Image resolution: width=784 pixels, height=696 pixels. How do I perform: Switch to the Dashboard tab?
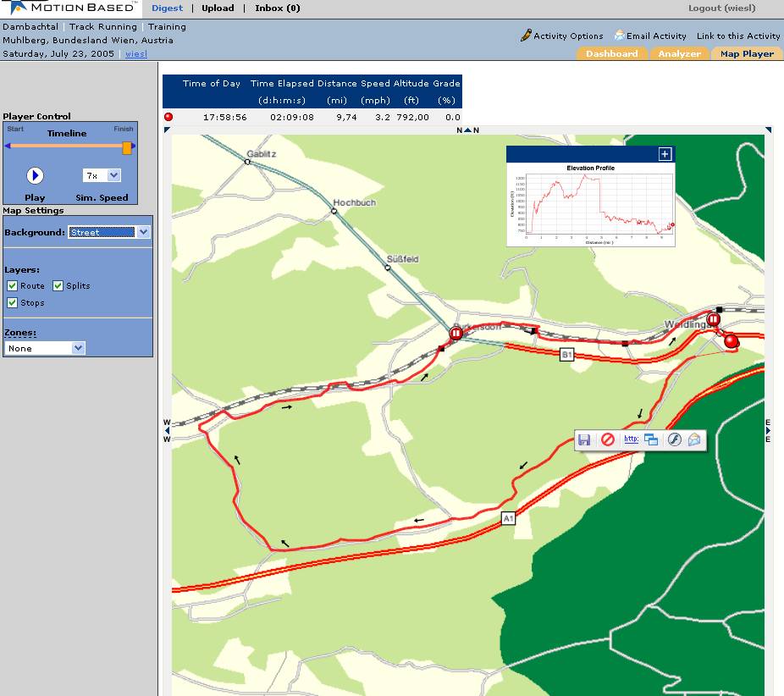612,53
